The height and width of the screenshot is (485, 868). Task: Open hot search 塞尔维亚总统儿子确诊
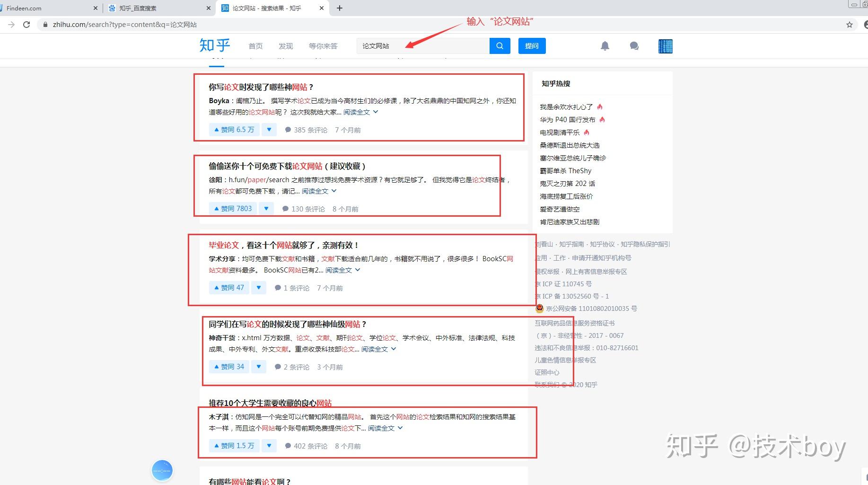click(x=573, y=158)
